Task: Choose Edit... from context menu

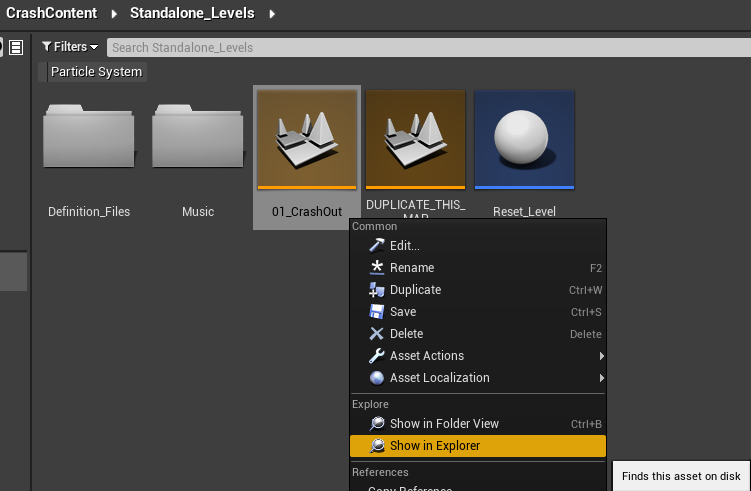Action: tap(478, 245)
